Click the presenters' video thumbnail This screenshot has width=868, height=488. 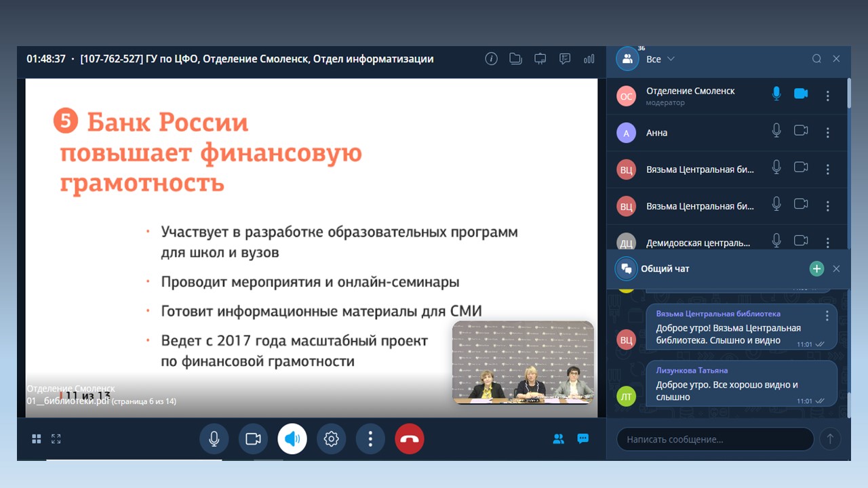[523, 363]
